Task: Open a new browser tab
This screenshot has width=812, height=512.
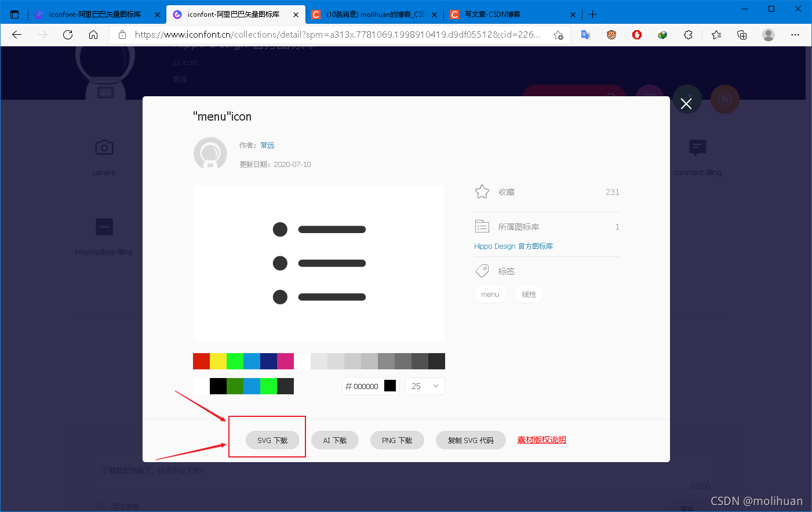Action: 592,14
